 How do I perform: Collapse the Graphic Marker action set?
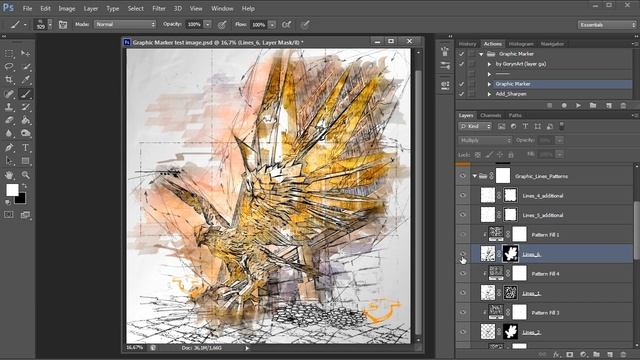click(x=481, y=54)
